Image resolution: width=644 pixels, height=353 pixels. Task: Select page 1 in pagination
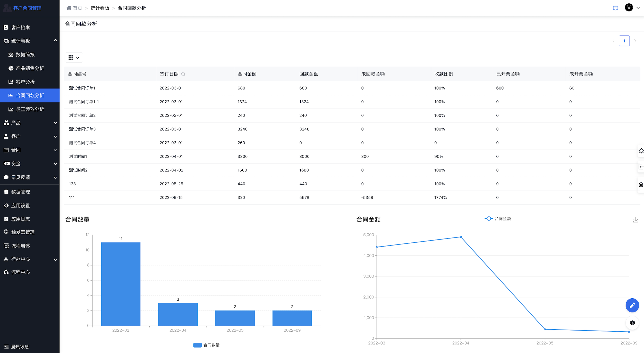coord(624,41)
